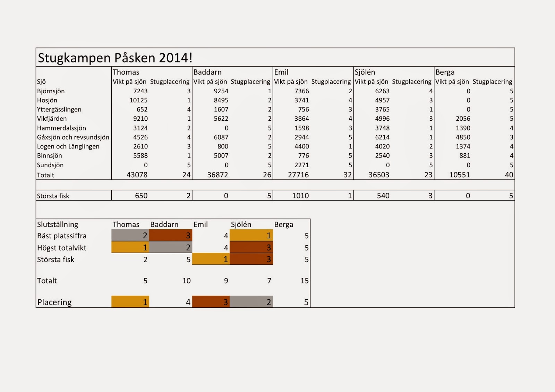Screen dimensions: 555x392
Task: Click the value 6263 for Sjölén in Björnsjön
Action: point(382,91)
